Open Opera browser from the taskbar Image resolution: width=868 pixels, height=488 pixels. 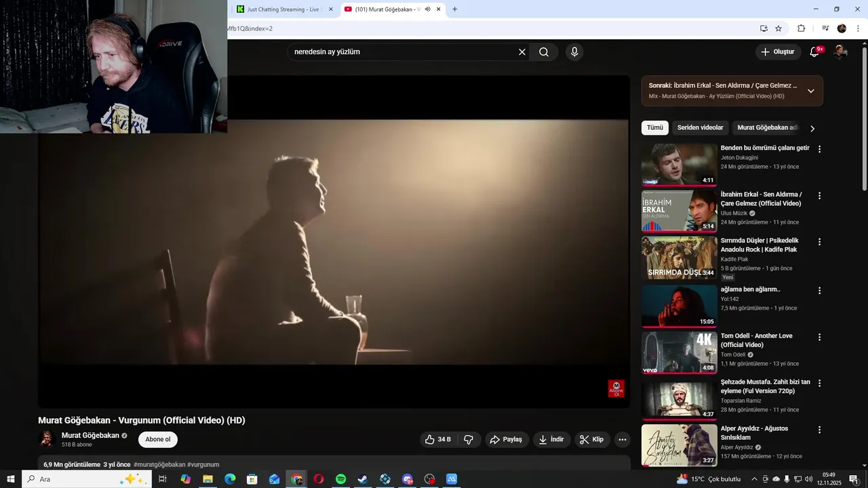(318, 479)
